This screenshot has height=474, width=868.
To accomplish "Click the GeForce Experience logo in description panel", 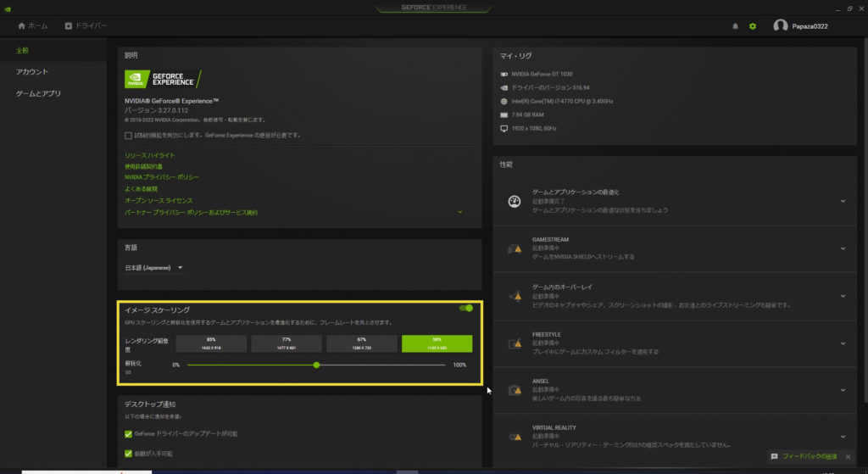I will (x=160, y=79).
